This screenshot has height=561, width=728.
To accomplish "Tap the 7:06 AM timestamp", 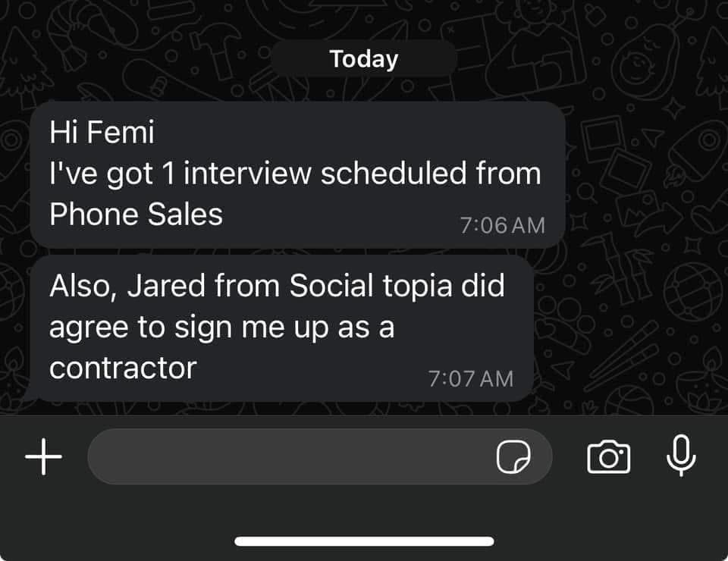I will click(x=502, y=225).
